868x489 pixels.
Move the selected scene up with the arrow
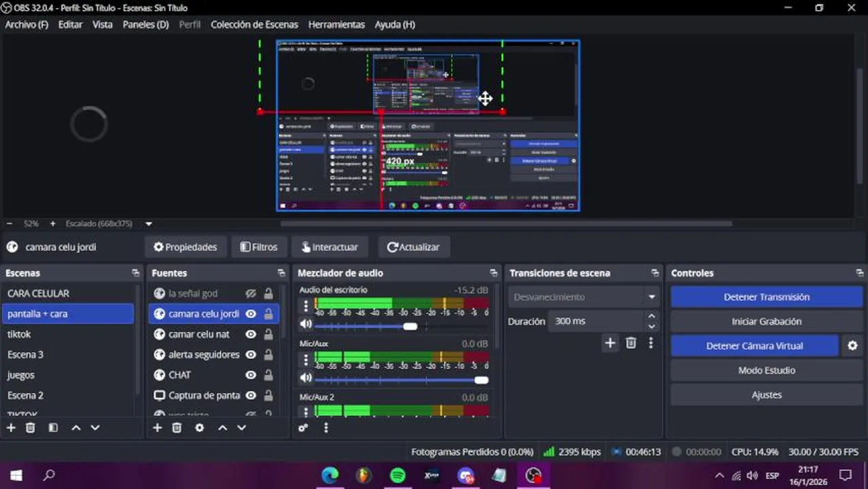click(x=76, y=428)
